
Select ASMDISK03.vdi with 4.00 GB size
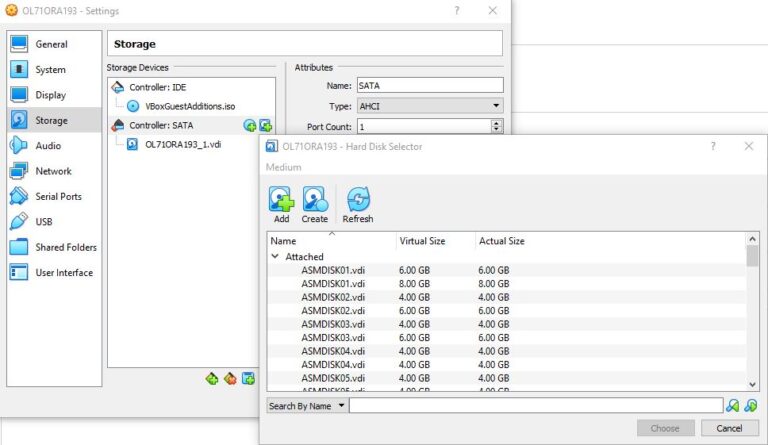(507, 324)
